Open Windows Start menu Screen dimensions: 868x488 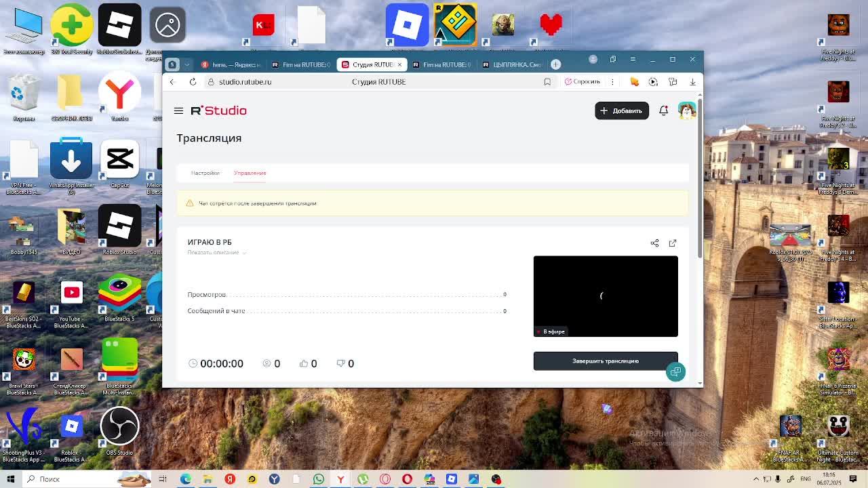[x=11, y=479]
